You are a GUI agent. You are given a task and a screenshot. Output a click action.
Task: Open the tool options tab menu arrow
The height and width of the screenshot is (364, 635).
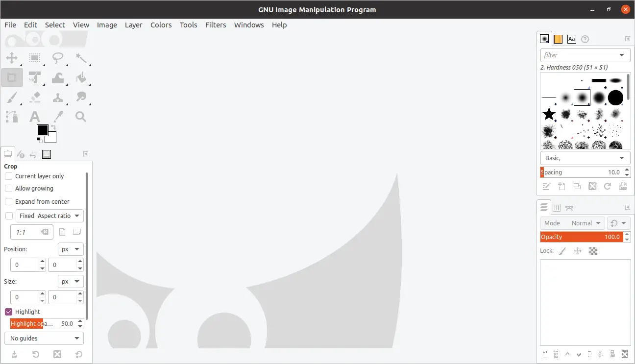(x=86, y=154)
